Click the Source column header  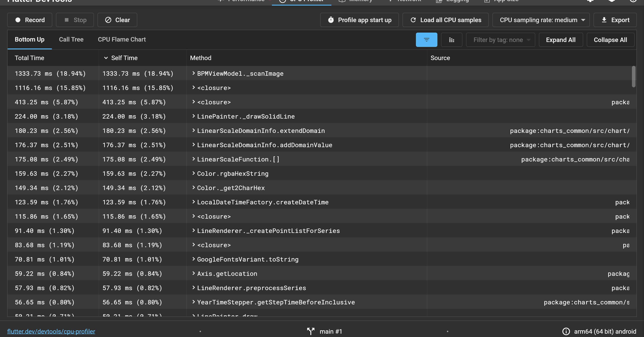pos(440,58)
